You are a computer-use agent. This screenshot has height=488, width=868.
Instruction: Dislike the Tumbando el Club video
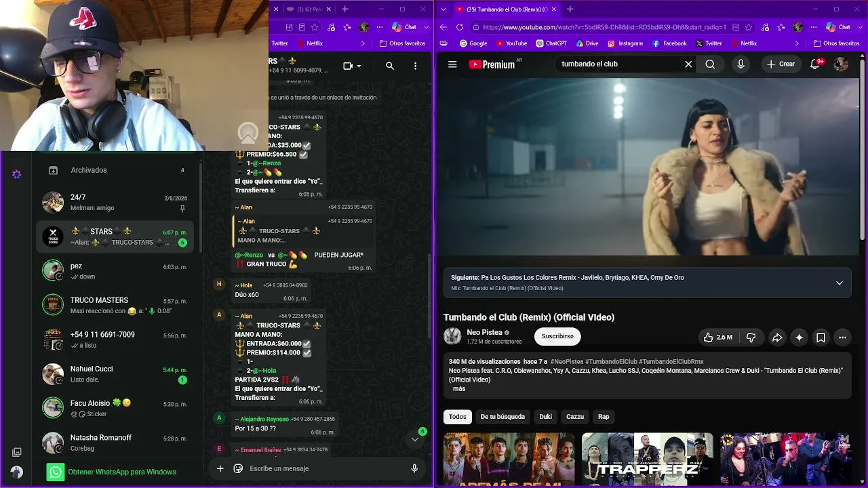point(751,337)
